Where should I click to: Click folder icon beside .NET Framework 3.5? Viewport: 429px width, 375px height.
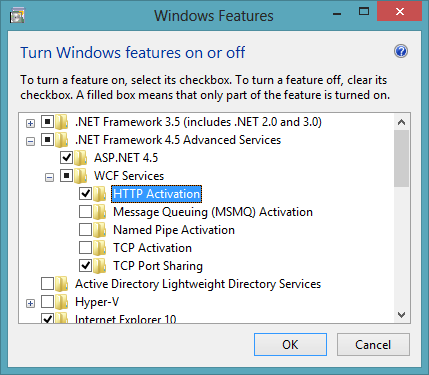[61, 122]
